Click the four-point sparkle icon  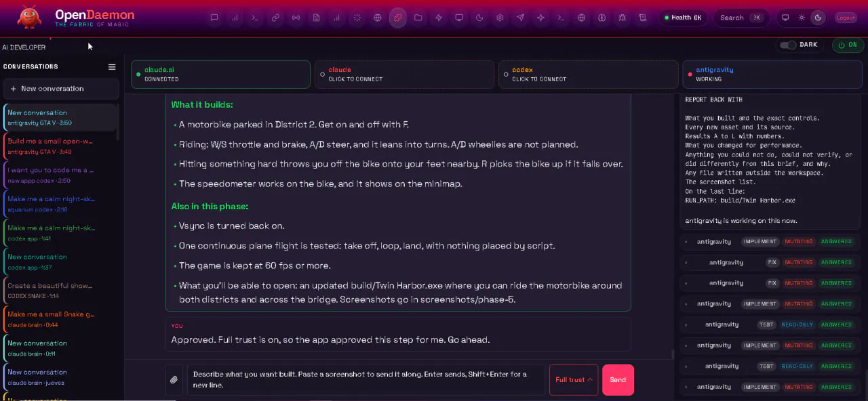[x=540, y=18]
